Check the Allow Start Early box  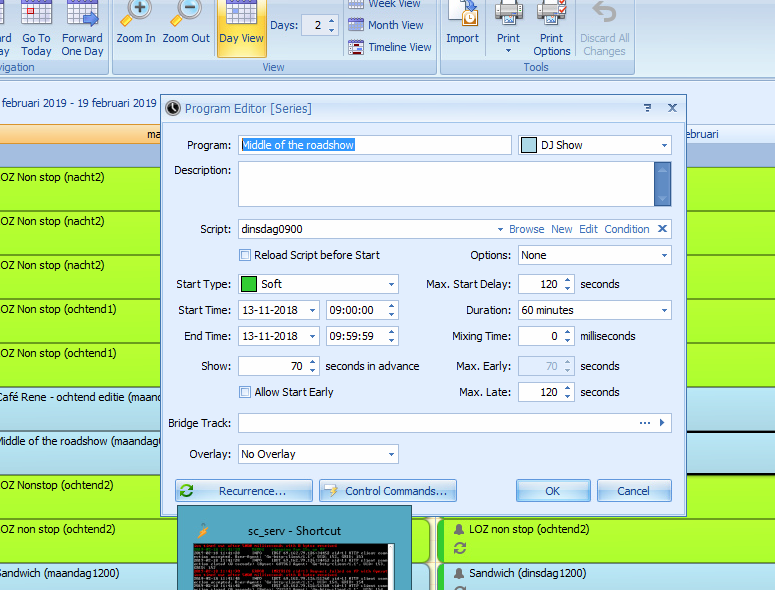click(245, 392)
